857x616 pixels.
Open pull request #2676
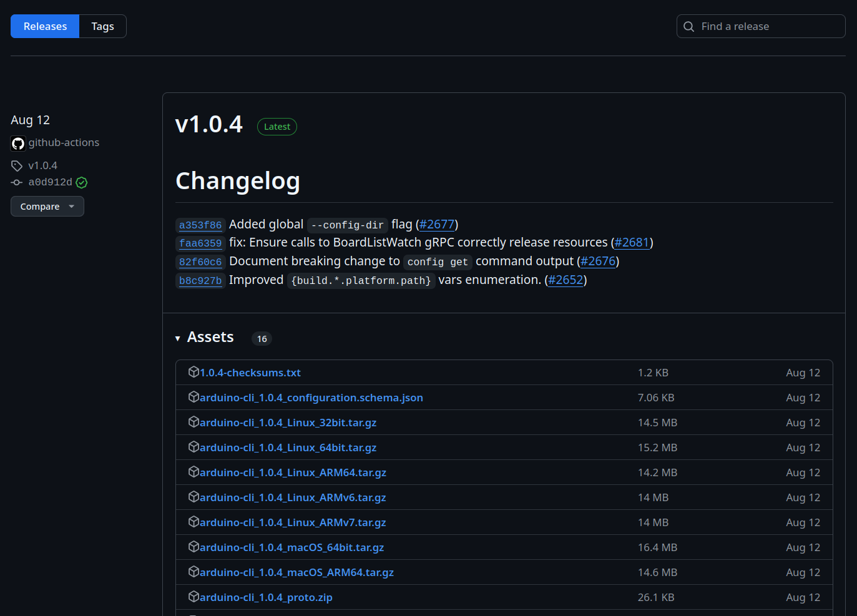tap(598, 262)
